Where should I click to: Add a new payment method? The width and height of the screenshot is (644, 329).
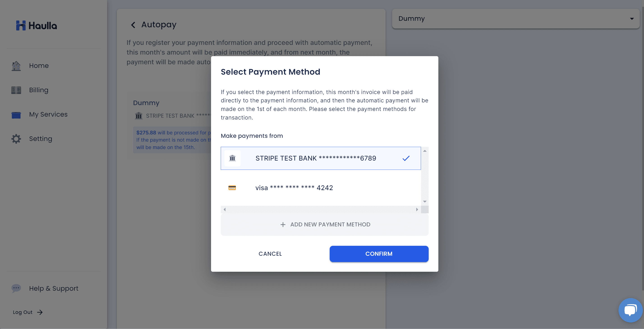(324, 225)
